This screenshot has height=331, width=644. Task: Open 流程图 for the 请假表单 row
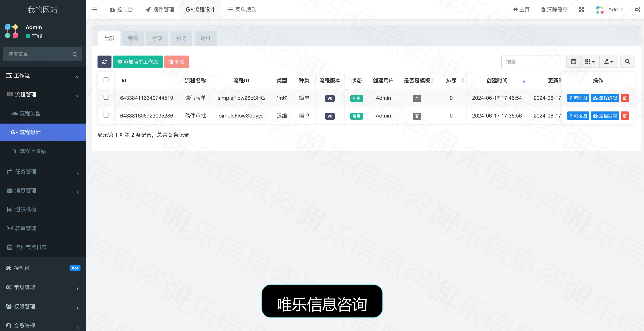pos(578,98)
